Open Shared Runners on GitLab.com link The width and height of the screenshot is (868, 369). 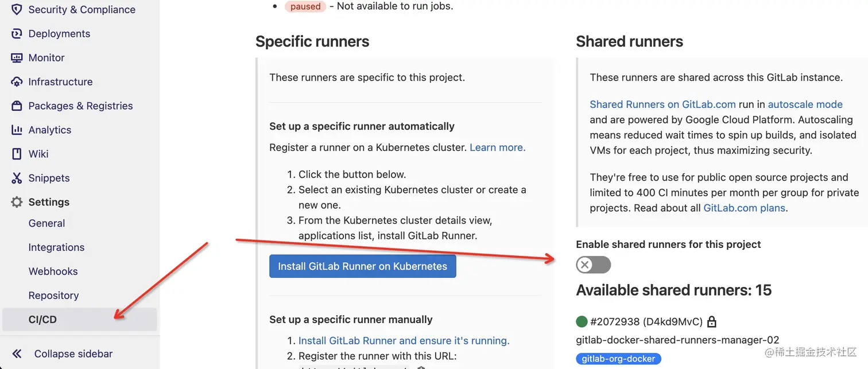click(662, 104)
